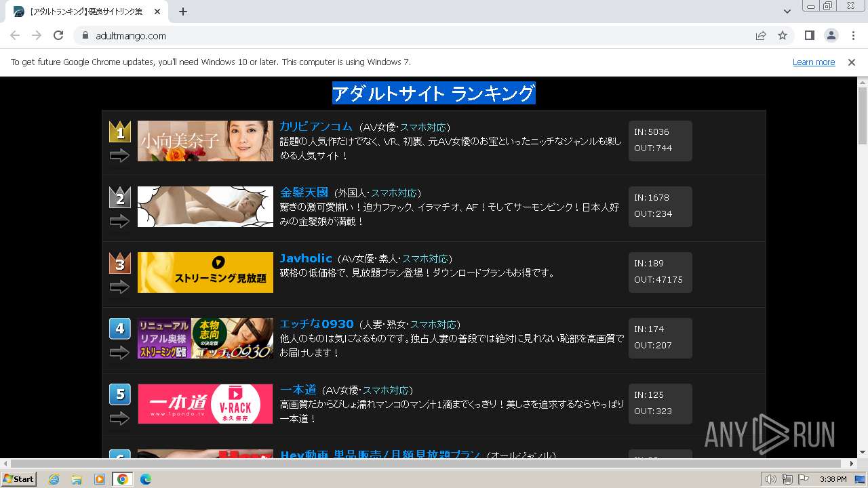The width and height of the screenshot is (868, 488).
Task: Select the adultmango ranking tab
Action: coord(86,12)
